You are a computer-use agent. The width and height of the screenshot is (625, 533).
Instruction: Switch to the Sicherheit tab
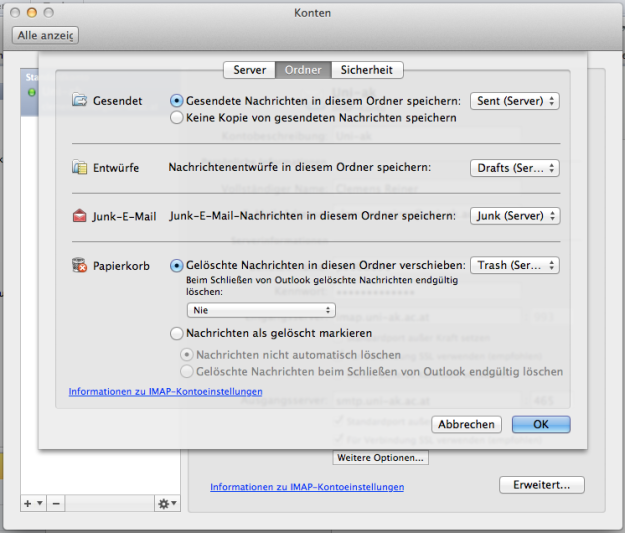tap(367, 70)
